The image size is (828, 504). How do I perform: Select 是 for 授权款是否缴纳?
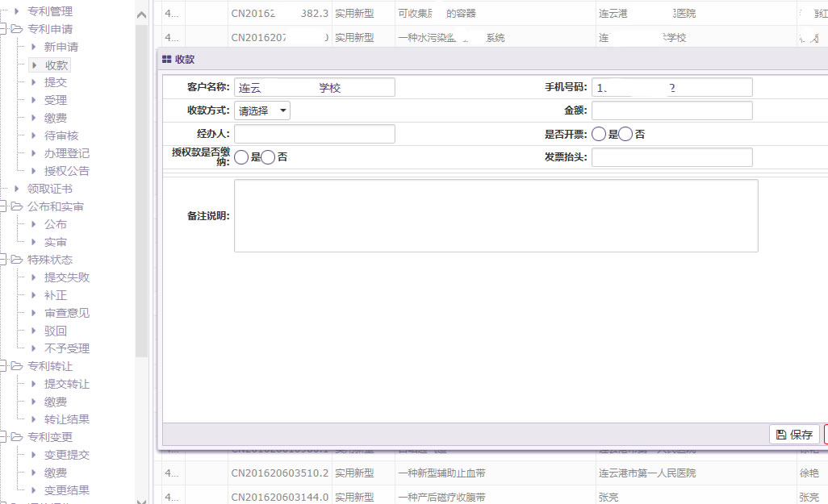(x=241, y=157)
